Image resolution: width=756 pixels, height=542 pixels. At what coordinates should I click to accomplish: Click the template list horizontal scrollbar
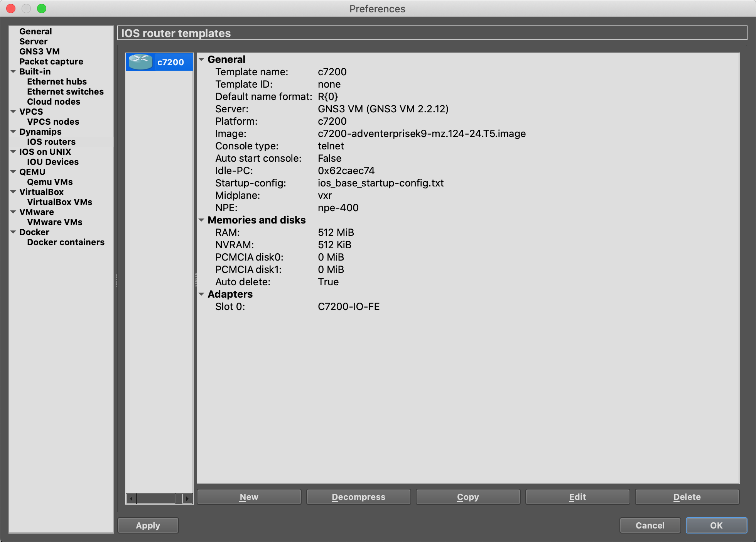[x=156, y=499]
